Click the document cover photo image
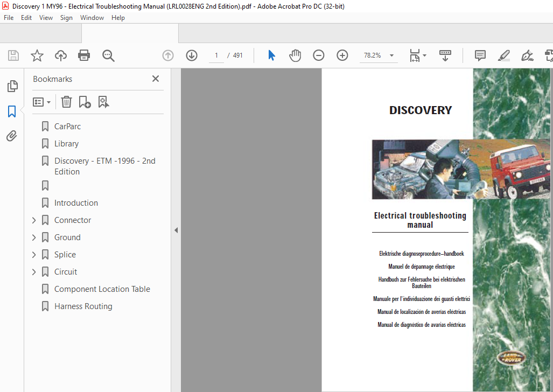This screenshot has height=392, width=553. (461, 169)
